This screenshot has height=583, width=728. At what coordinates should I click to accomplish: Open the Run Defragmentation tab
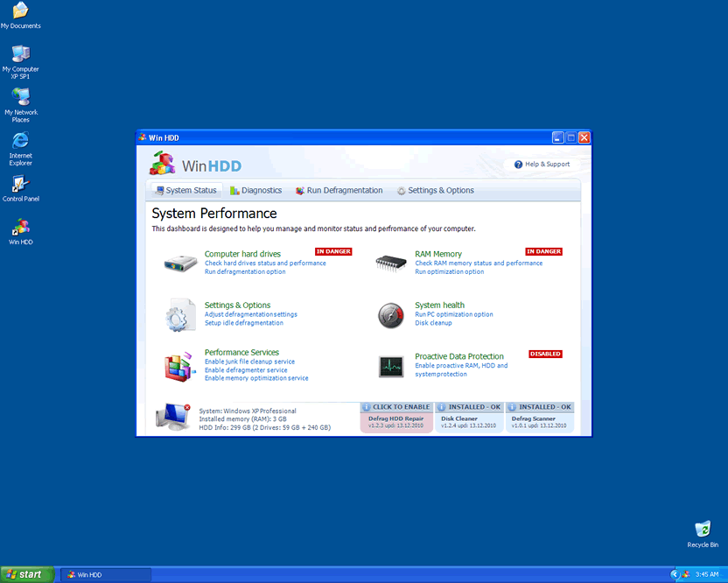[339, 190]
